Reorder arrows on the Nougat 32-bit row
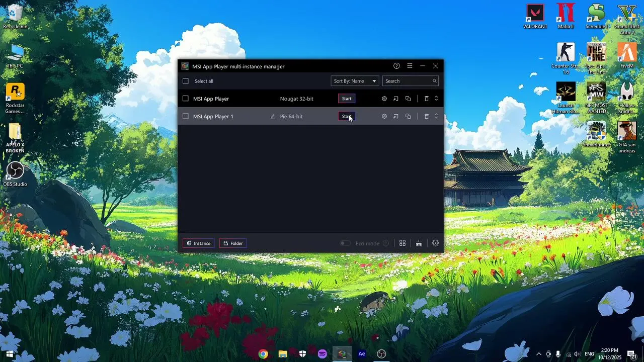Image resolution: width=644 pixels, height=362 pixels. (x=436, y=99)
